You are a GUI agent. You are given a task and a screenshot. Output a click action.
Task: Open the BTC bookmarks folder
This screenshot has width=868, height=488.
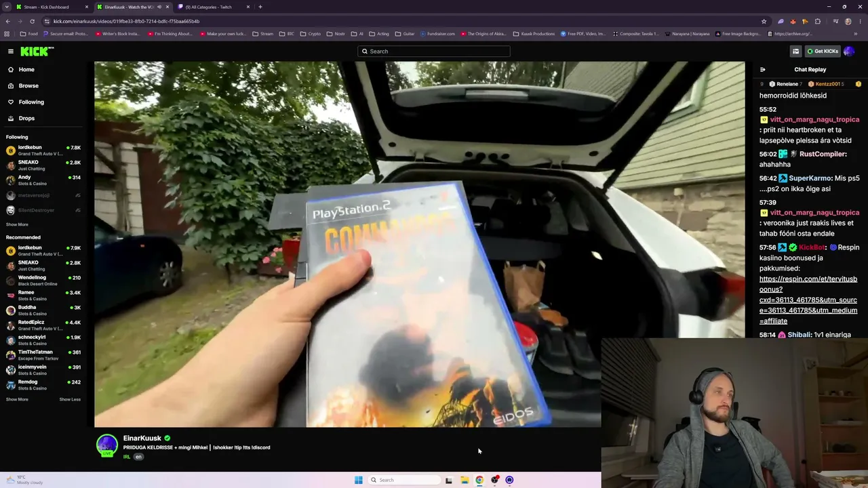[x=287, y=34]
